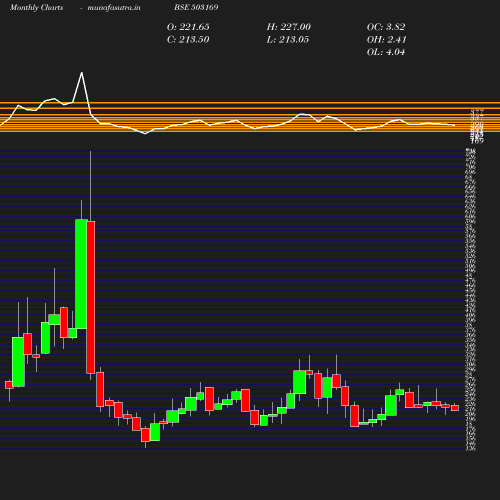Click the 'Monthly Charts' title text
This screenshot has width=500, height=500.
[x=36, y=7]
